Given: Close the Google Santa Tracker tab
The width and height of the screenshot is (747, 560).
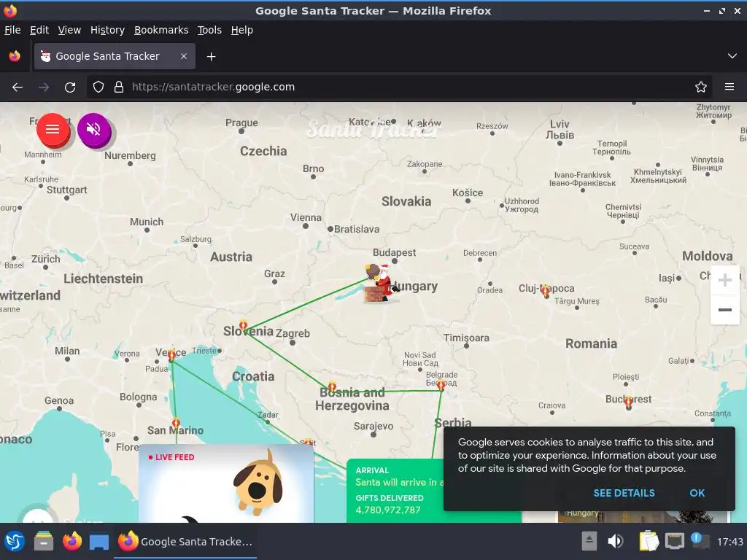Looking at the screenshot, I should [x=184, y=56].
